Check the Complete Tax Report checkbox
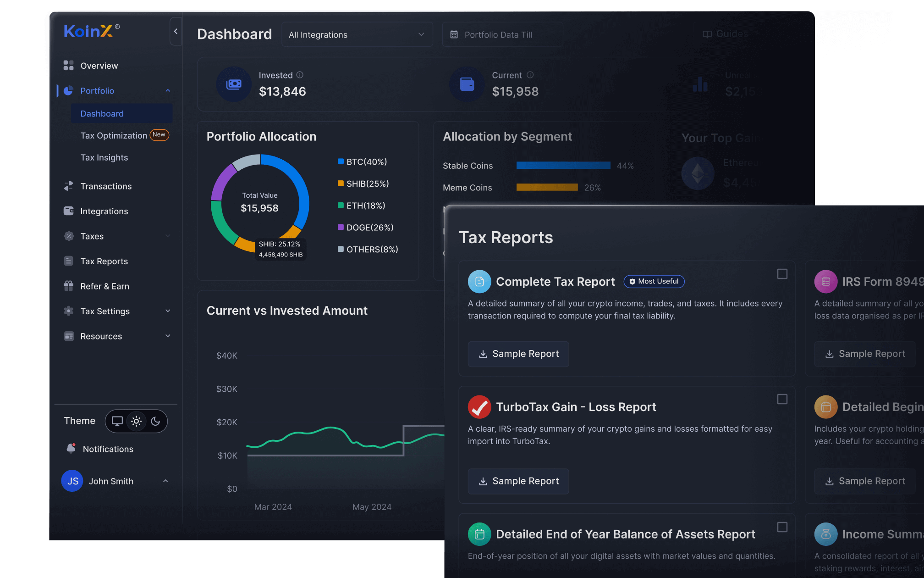Screen dimensions: 924x578 point(782,273)
